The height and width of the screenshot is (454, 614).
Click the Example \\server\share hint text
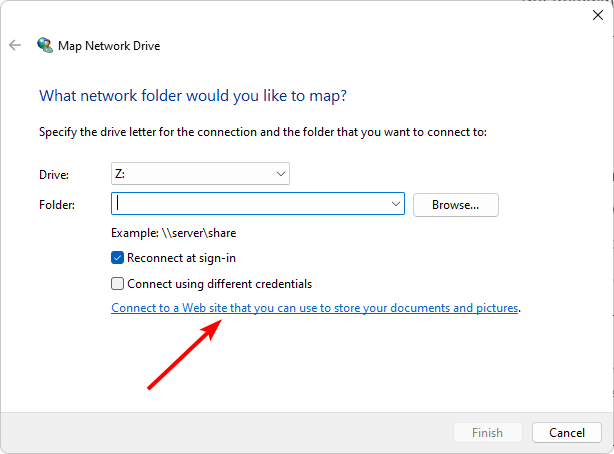173,233
